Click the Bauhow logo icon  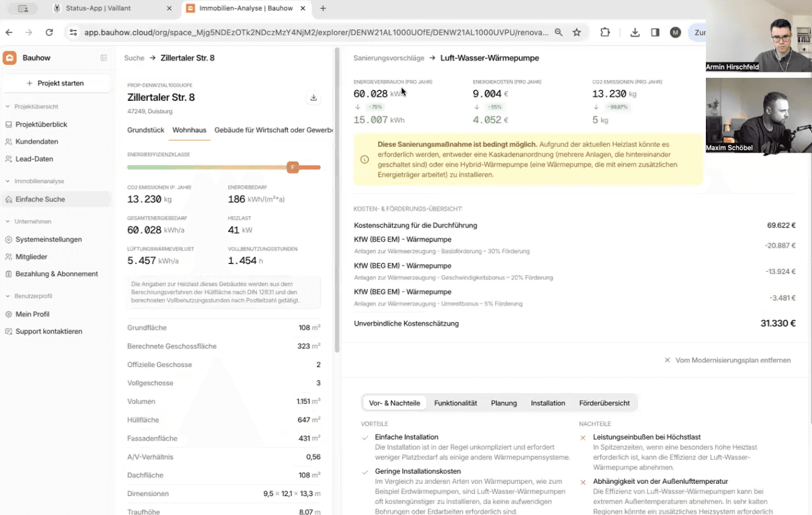pyautogui.click(x=9, y=58)
